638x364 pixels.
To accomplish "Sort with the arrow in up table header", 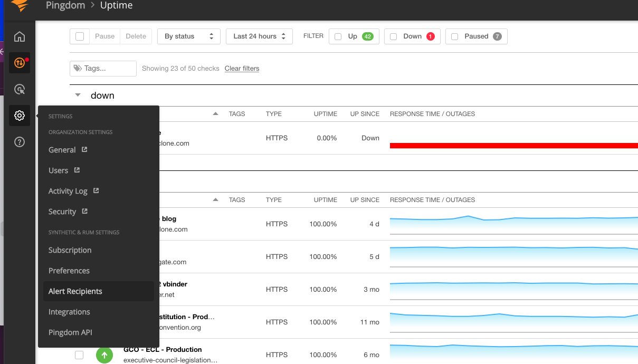I will (215, 200).
